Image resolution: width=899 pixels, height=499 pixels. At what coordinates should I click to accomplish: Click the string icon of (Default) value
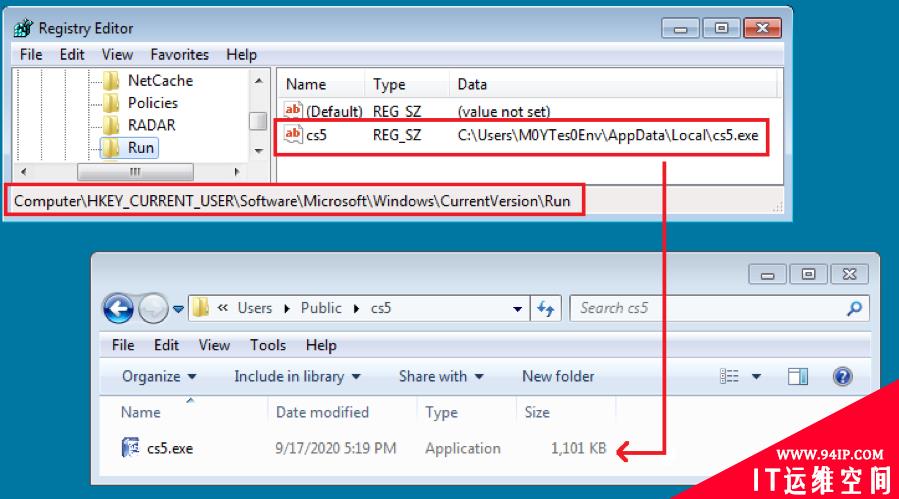coord(293,110)
